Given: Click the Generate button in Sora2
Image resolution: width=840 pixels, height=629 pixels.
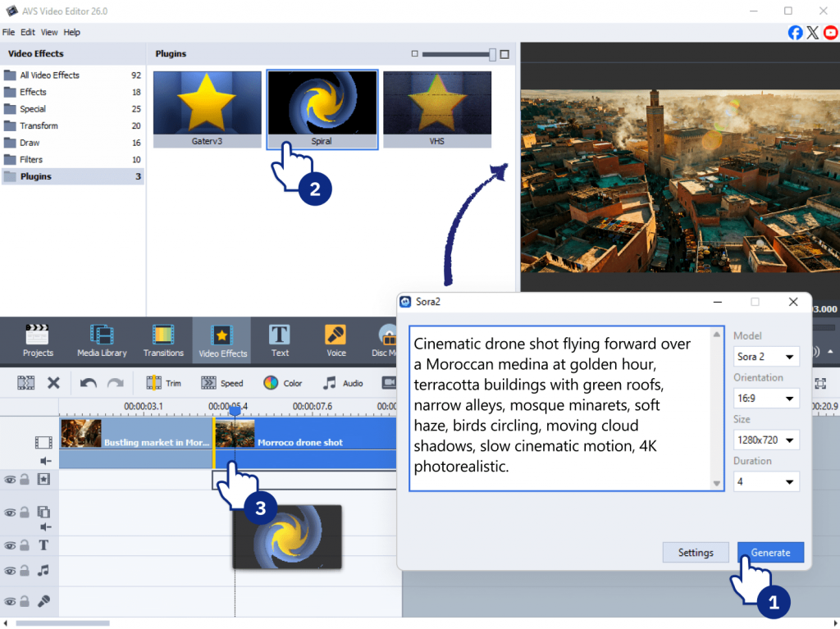Looking at the screenshot, I should [x=770, y=553].
